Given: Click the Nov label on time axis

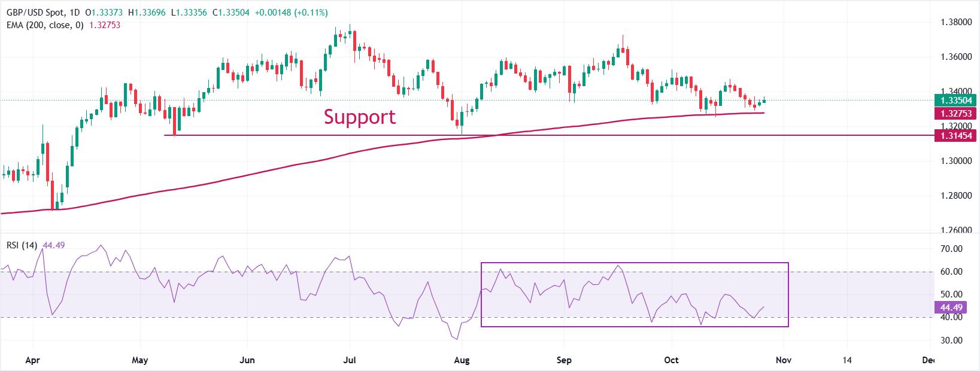Looking at the screenshot, I should pos(782,360).
